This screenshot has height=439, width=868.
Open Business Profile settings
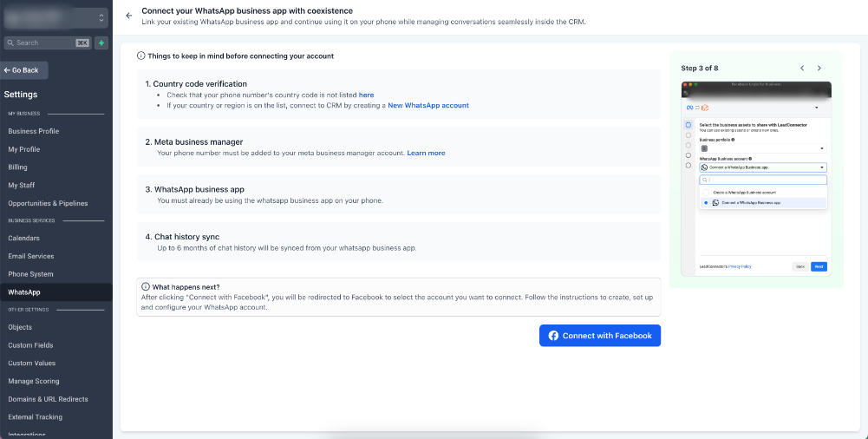33,131
